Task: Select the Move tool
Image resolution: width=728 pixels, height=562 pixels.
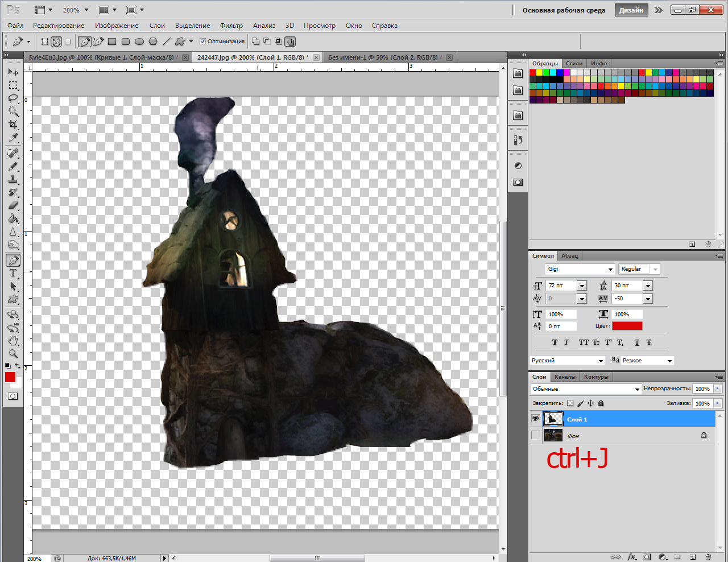Action: [x=13, y=72]
